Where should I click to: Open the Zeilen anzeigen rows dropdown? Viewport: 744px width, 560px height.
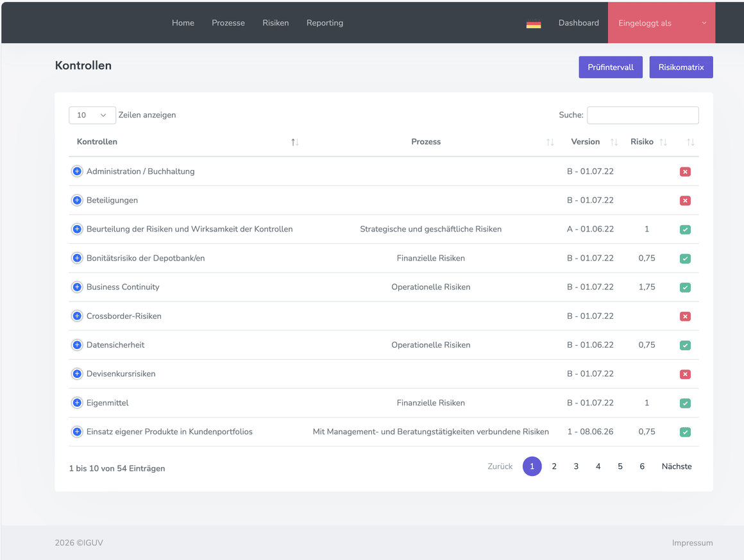[x=92, y=115]
